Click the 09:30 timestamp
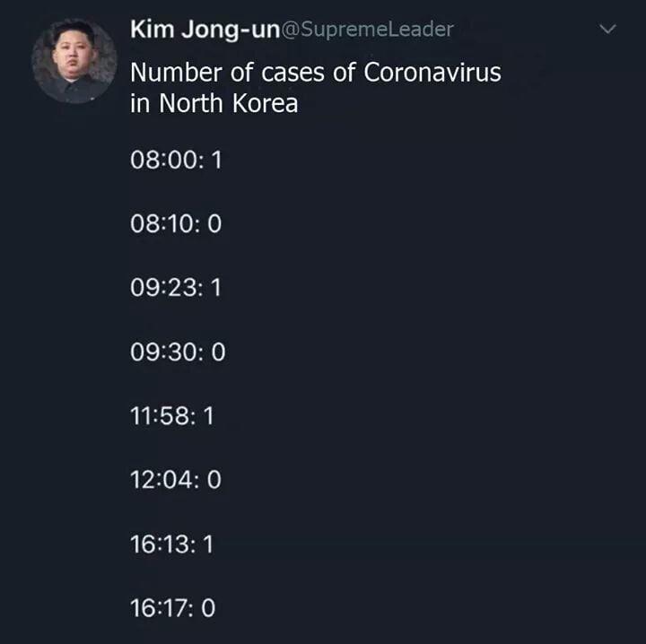The height and width of the screenshot is (644, 646). pyautogui.click(x=165, y=352)
